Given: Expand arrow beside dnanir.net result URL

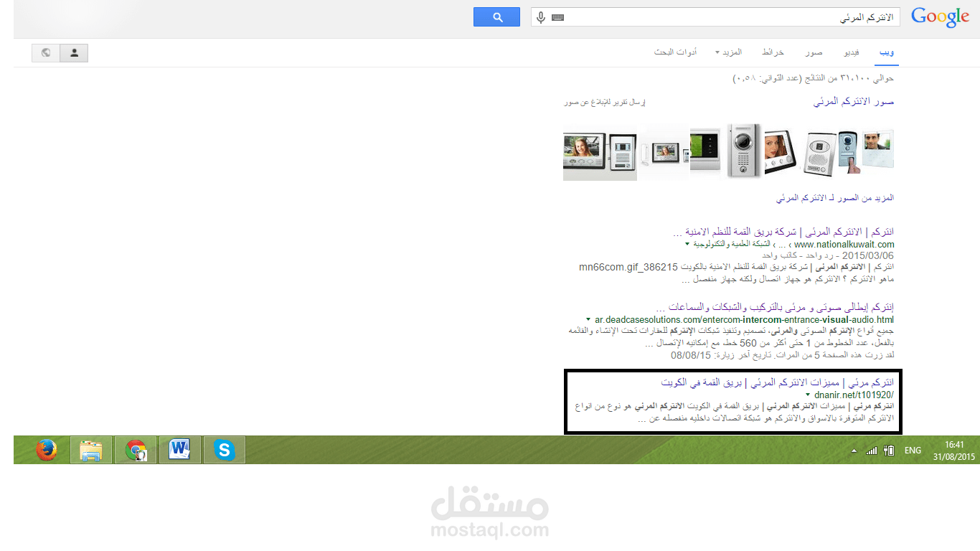Looking at the screenshot, I should [x=809, y=395].
